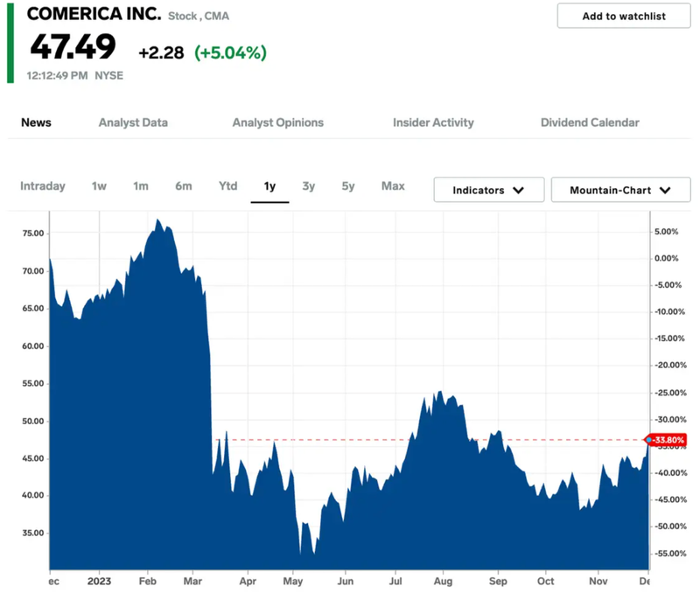The width and height of the screenshot is (700, 593).
Task: Switch chart to 1m range
Action: point(141,186)
